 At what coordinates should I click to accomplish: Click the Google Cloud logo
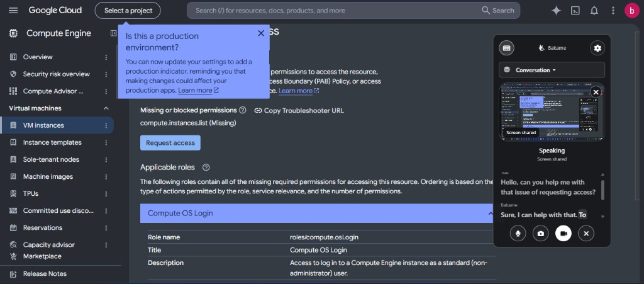(x=55, y=10)
